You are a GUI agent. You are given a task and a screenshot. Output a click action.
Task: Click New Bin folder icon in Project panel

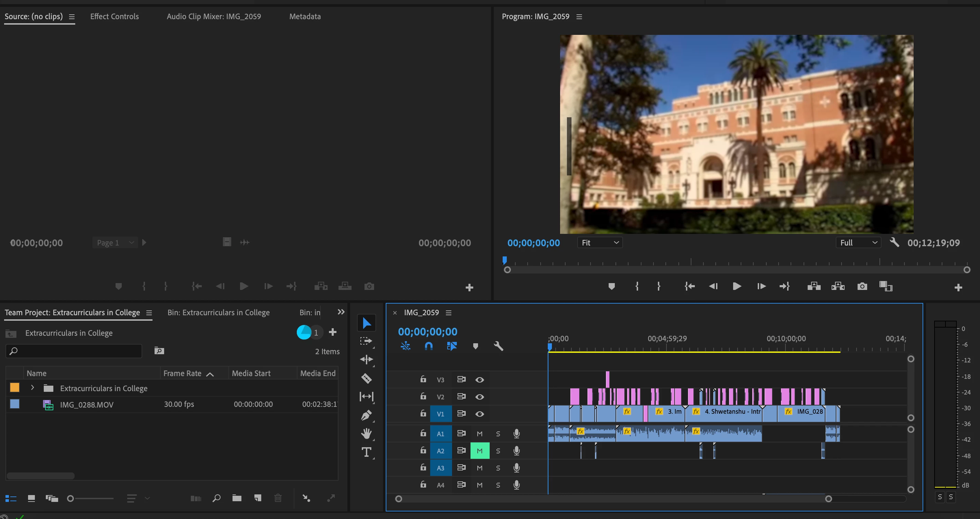[237, 498]
